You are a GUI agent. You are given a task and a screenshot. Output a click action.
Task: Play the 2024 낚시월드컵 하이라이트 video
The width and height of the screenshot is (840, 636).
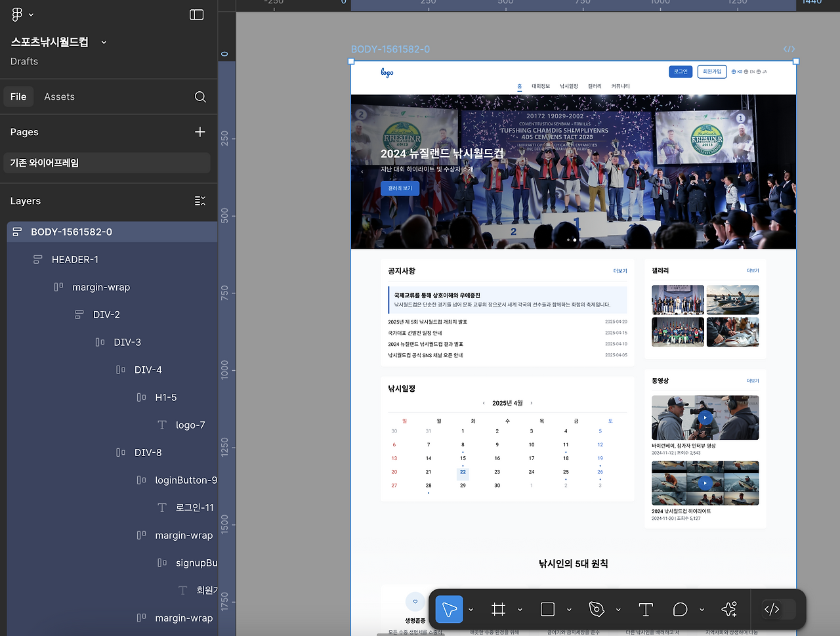tap(705, 483)
